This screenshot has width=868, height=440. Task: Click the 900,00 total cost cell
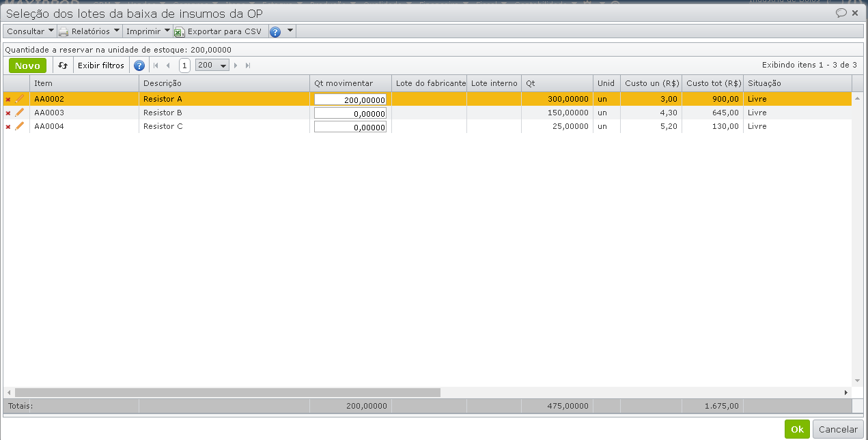pos(713,99)
